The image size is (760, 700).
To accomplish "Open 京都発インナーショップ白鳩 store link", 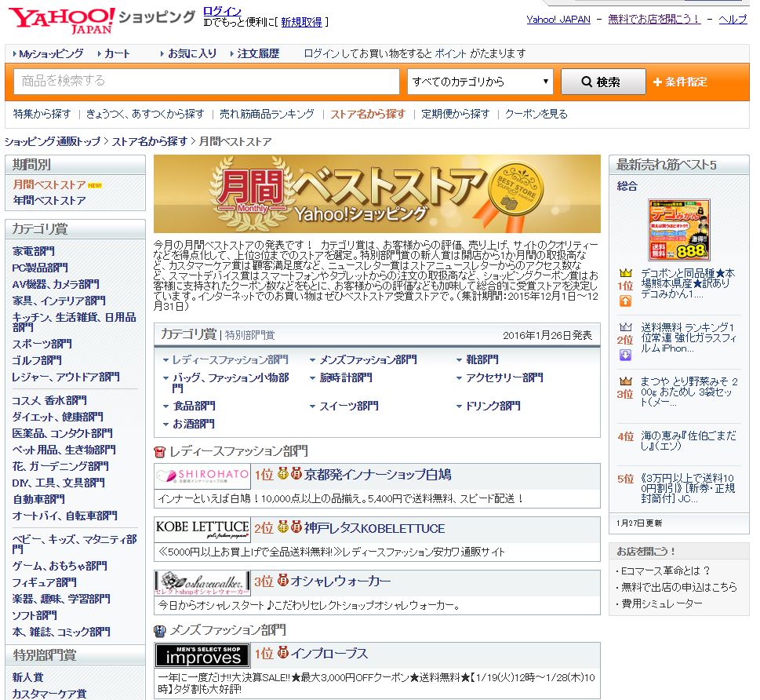I will coord(377,475).
